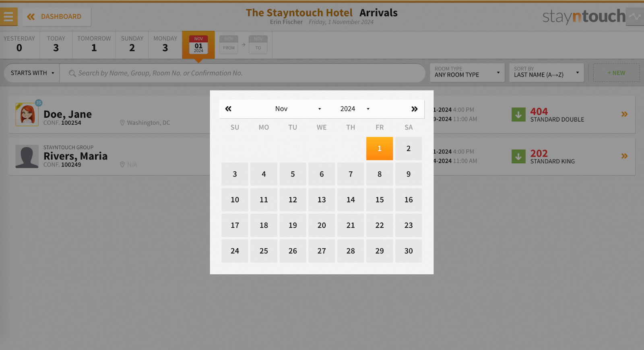Pick date 27 in the calendar
The width and height of the screenshot is (644, 350).
(x=322, y=251)
